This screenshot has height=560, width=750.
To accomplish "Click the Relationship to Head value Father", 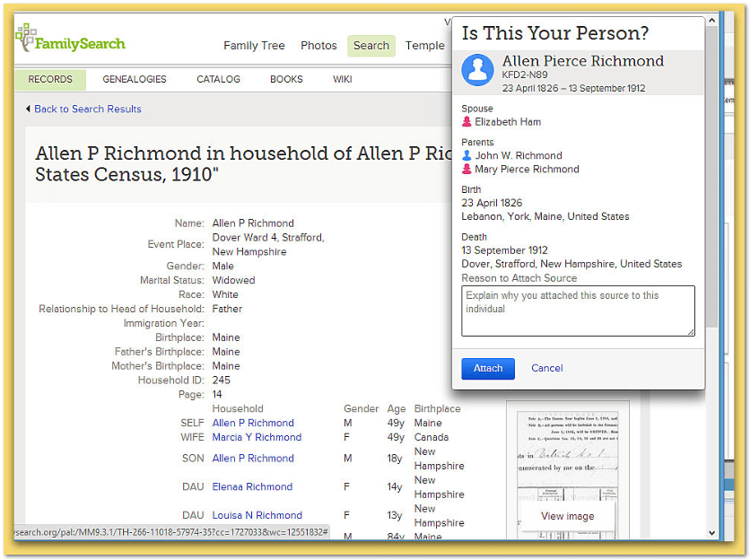I will pyautogui.click(x=227, y=310).
